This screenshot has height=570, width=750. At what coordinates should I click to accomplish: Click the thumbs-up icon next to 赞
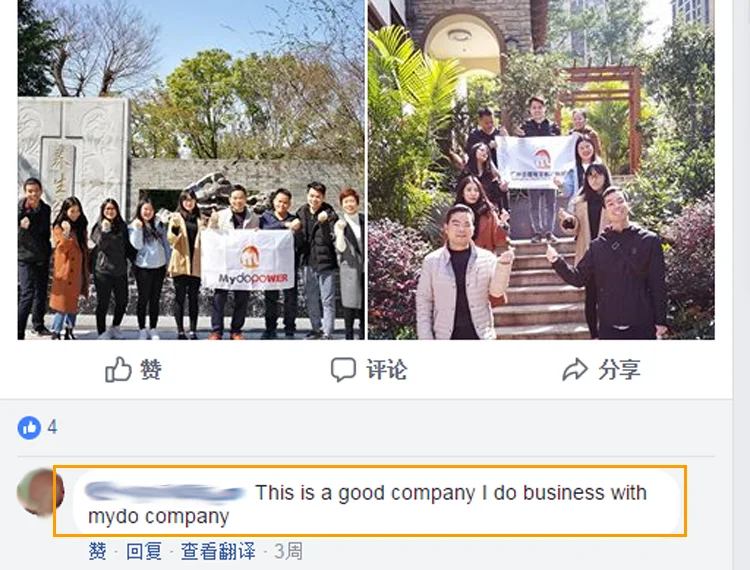[118, 369]
